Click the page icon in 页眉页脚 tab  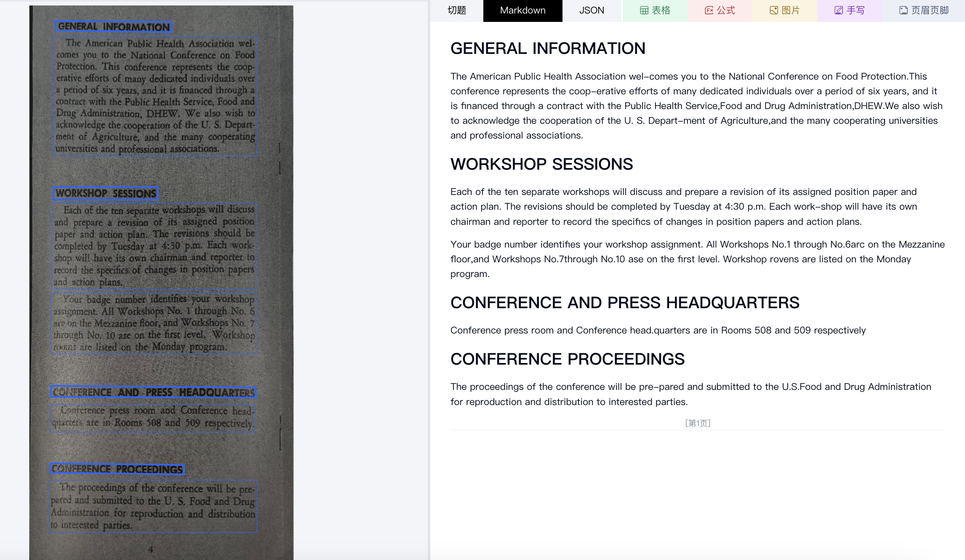click(904, 11)
